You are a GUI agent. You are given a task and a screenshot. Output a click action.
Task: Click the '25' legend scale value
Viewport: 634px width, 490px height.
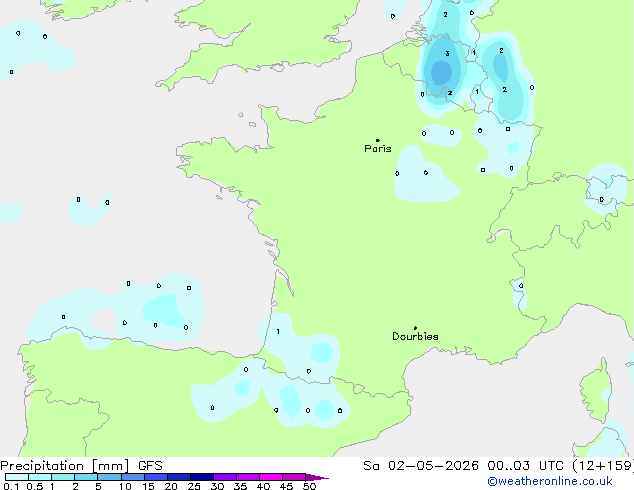click(194, 486)
